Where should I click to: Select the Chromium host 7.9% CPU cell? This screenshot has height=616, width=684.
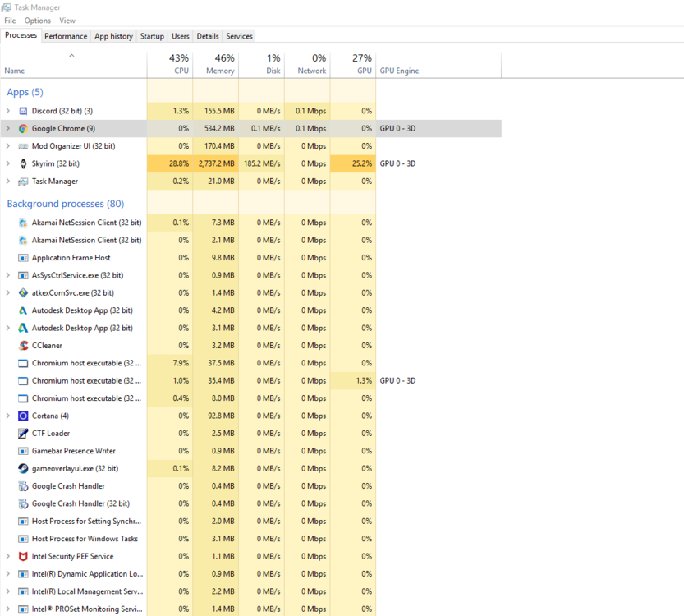pyautogui.click(x=170, y=363)
